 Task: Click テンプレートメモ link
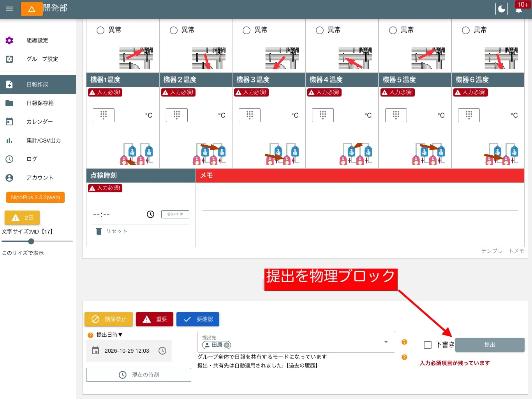click(503, 251)
